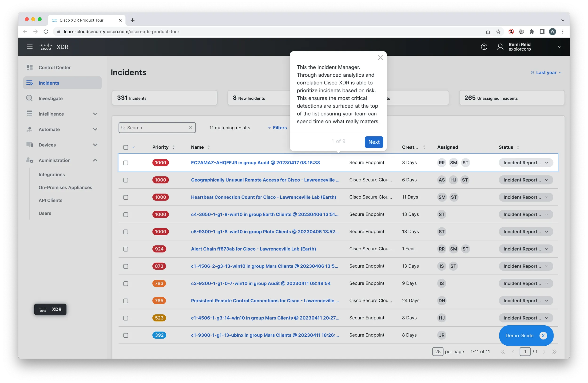Click the 8 New Incidents card

(259, 98)
